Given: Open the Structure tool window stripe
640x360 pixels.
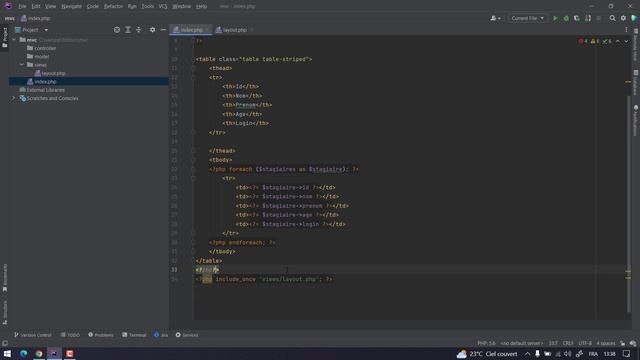Looking at the screenshot, I should [4, 313].
